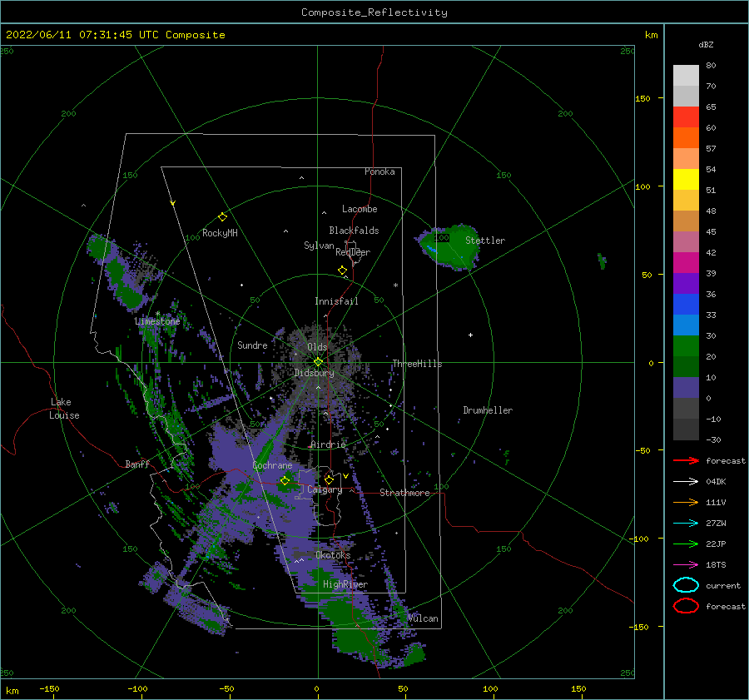Select the royal blue dBZ swatch
Screen dimensions: 749x700
click(x=686, y=305)
